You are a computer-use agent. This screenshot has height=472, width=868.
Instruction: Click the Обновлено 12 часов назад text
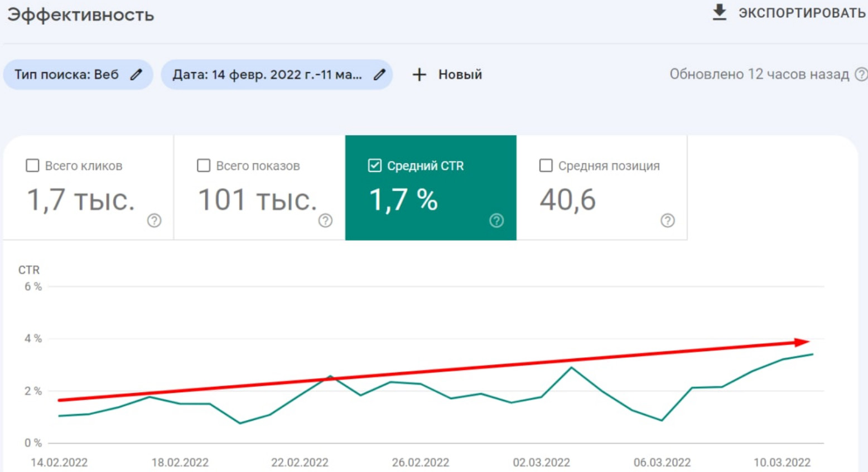click(x=759, y=74)
